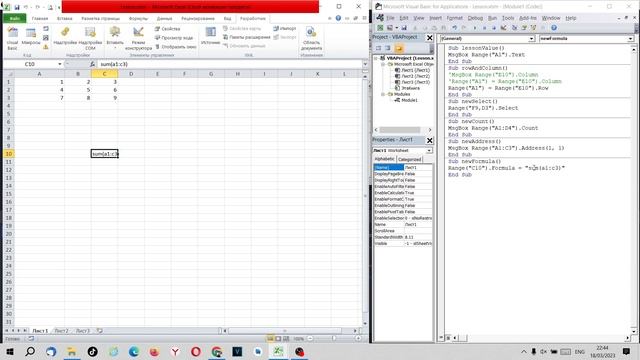Adjust Excel zoom slider
This screenshot has width=640, height=360.
[333, 338]
